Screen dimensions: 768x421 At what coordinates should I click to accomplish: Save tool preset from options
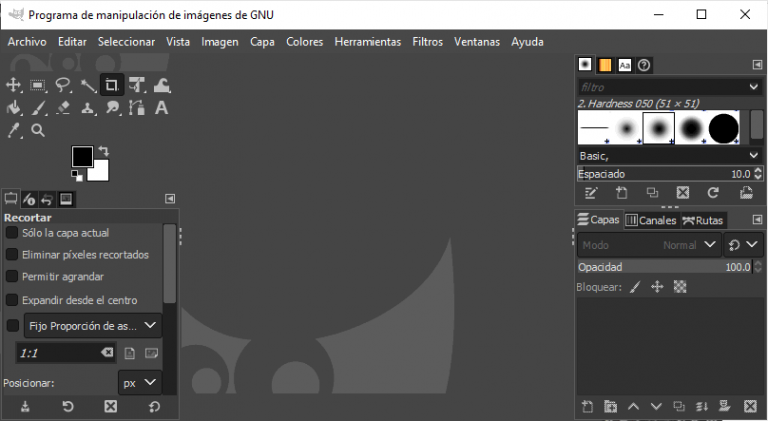click(x=25, y=407)
